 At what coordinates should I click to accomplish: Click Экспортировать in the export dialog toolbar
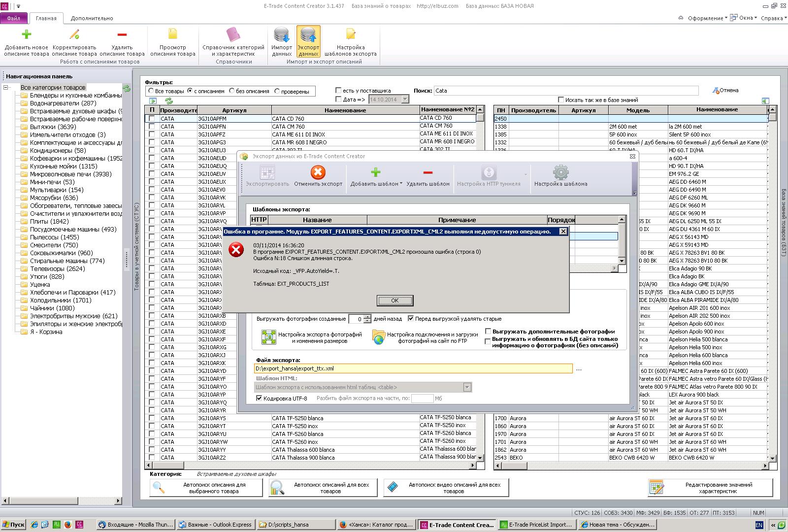point(267,176)
